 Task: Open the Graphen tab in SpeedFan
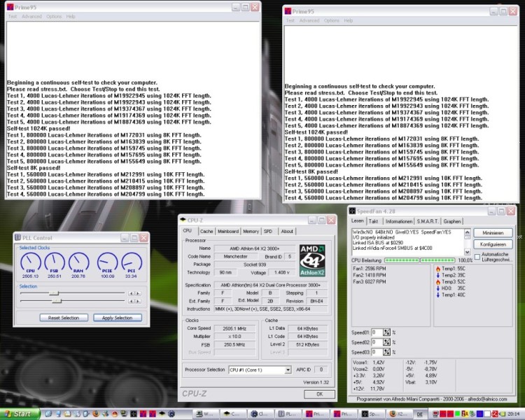point(452,221)
